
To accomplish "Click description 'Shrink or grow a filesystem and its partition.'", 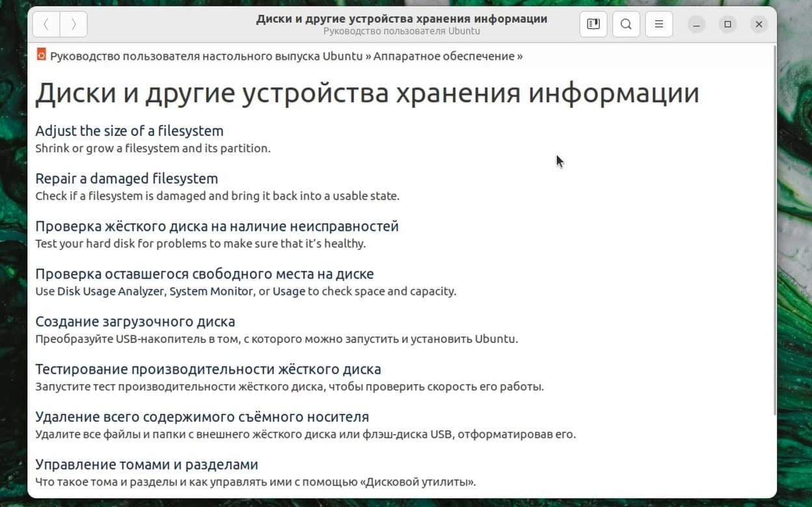I will (153, 148).
